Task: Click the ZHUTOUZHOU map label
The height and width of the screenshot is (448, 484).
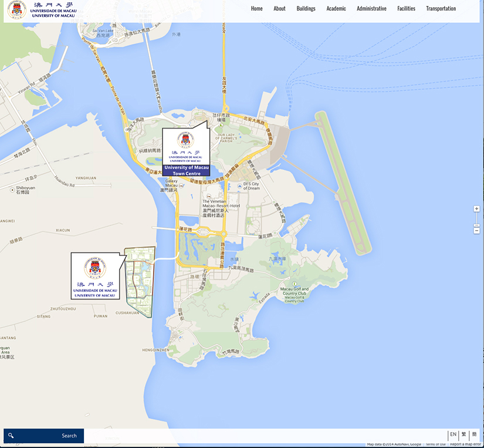Action: click(63, 309)
